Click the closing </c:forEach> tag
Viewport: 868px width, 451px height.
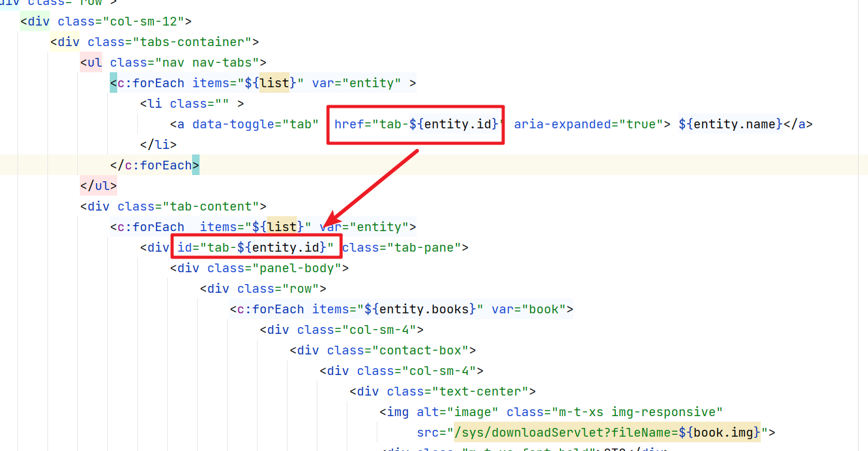[x=155, y=166]
